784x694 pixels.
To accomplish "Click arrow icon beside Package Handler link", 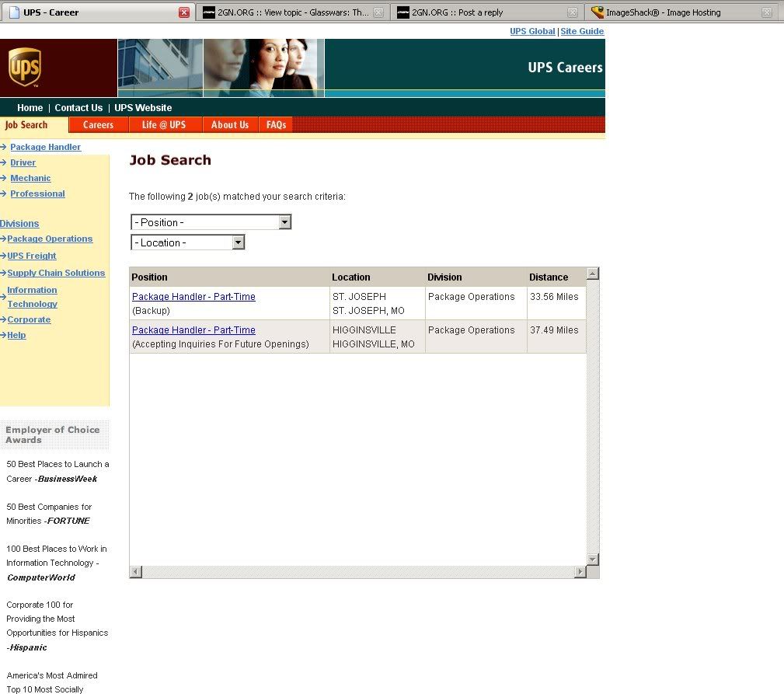I will tap(4, 147).
